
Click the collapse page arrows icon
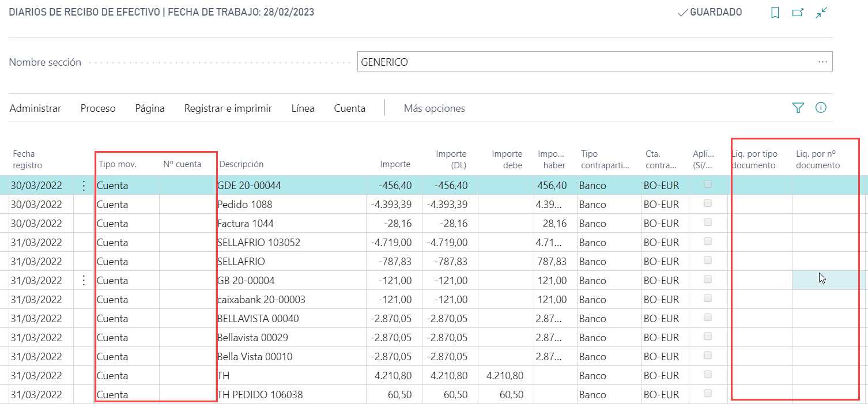[821, 13]
